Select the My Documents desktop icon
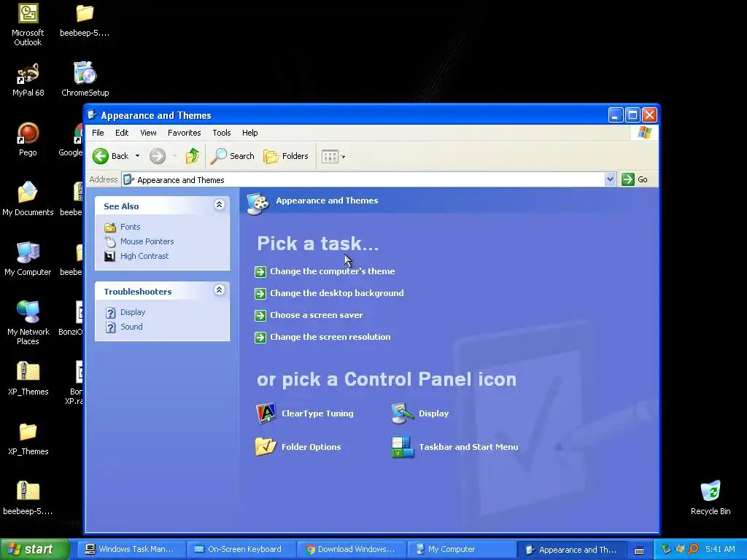The image size is (747, 560). point(28,198)
